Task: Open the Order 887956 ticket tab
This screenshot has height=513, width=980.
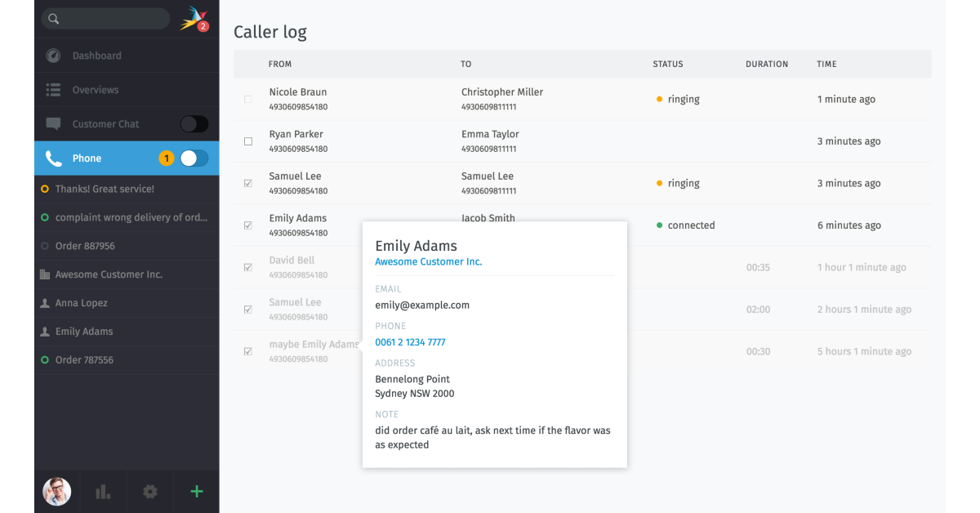Action: coord(127,246)
